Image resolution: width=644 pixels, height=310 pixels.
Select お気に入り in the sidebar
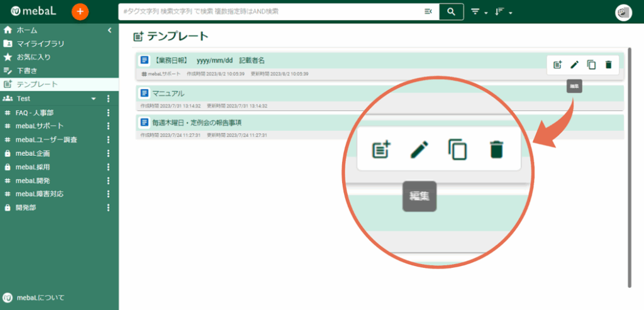(33, 57)
